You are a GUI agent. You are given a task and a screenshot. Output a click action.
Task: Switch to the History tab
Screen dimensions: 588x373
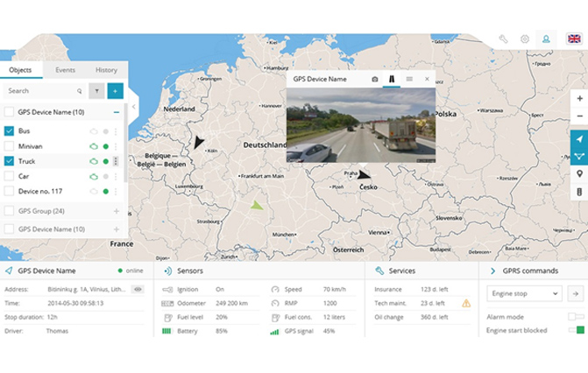coord(106,70)
